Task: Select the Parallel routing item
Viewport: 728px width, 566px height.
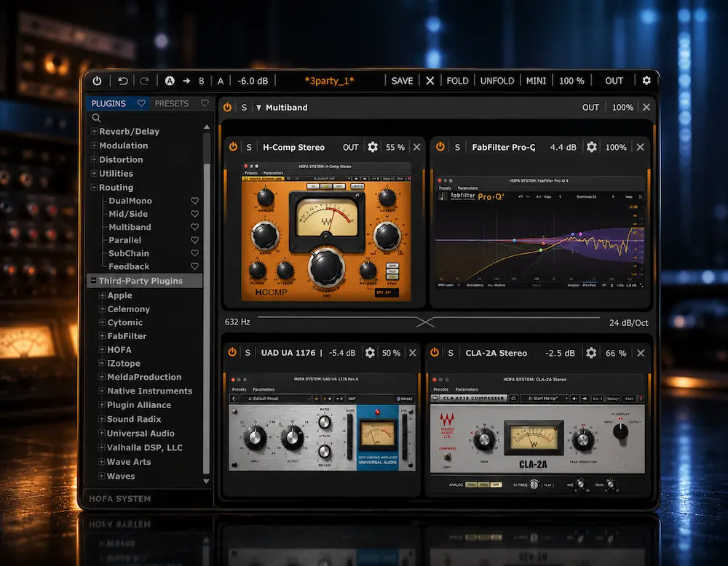Action: 125,240
